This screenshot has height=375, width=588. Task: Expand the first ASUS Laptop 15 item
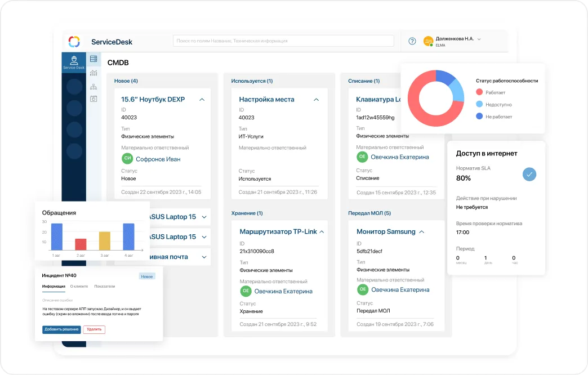click(x=203, y=217)
